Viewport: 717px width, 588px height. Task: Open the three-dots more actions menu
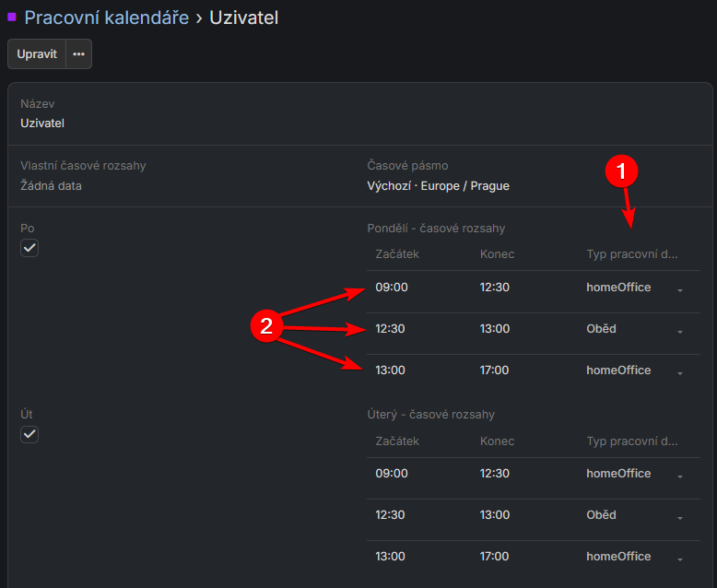pyautogui.click(x=78, y=54)
